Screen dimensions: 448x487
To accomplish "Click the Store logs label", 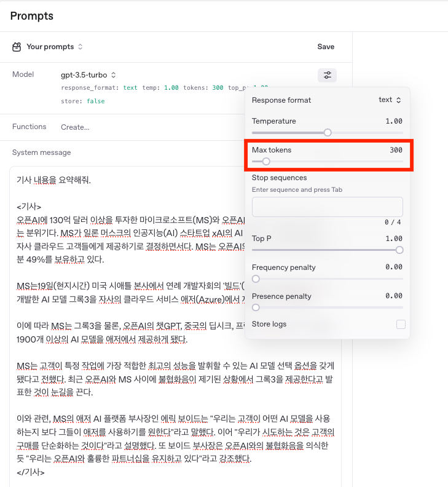I will point(269,324).
